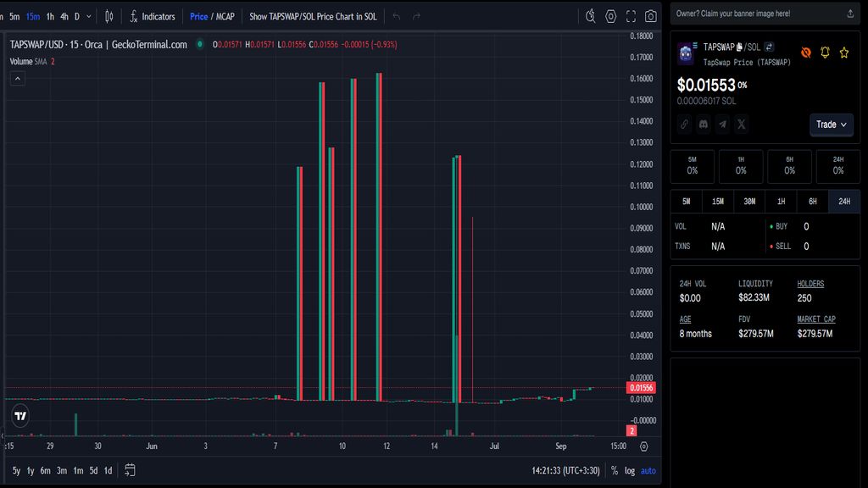Open the Trade dropdown
Image resolution: width=868 pixels, height=488 pixels.
(832, 125)
